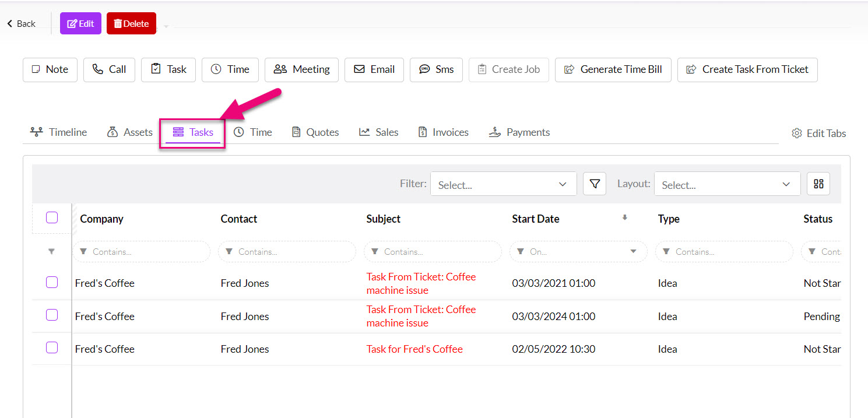
Task: Focus the Subject Contains filter field
Action: (x=433, y=252)
